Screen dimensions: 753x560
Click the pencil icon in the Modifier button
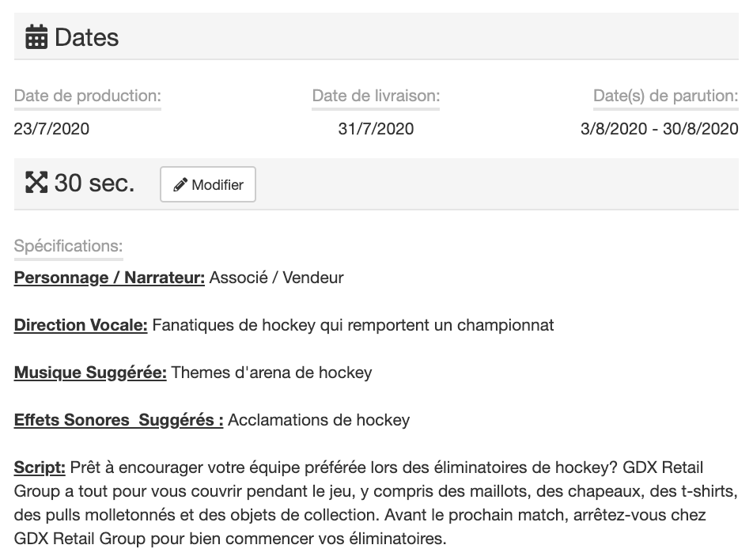[x=180, y=185]
